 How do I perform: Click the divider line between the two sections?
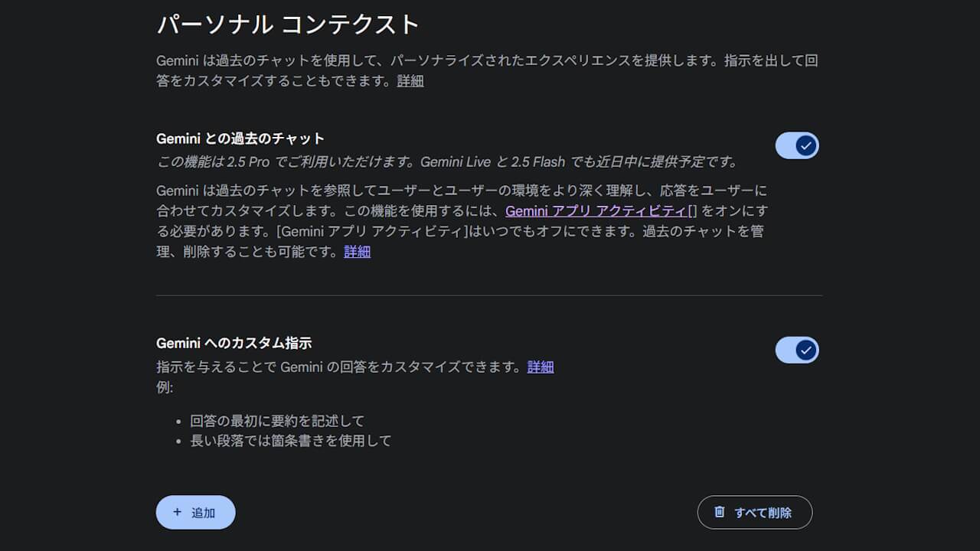coord(489,295)
